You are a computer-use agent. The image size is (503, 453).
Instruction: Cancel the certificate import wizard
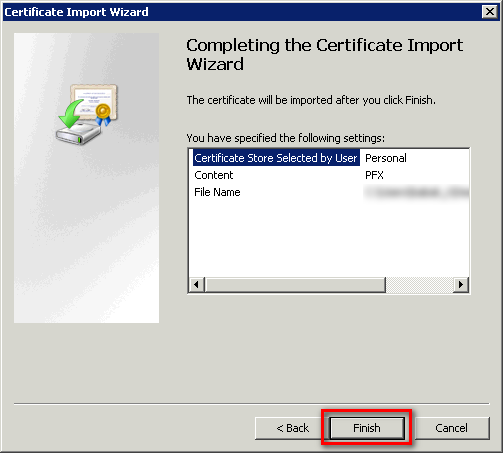click(451, 428)
